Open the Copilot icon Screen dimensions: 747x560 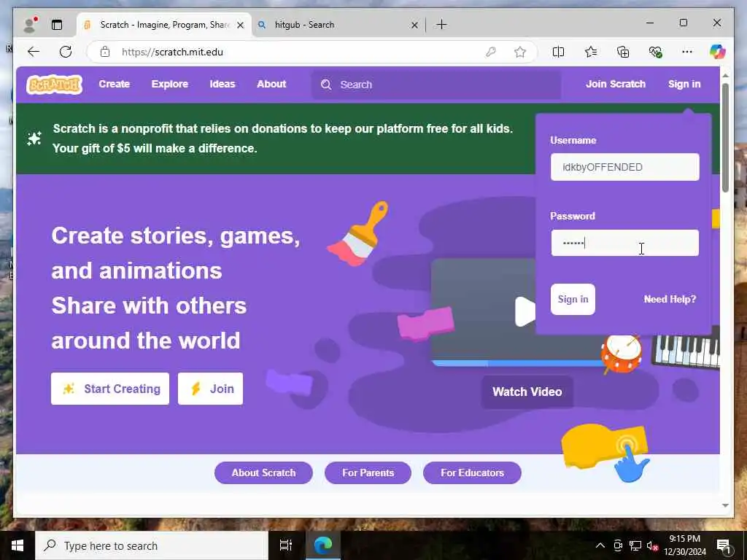[x=718, y=52]
